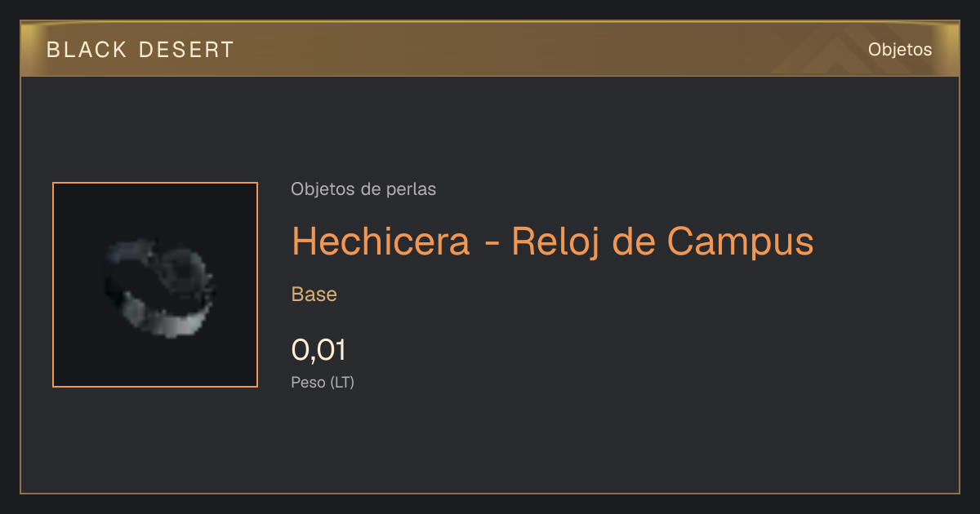Click the Objetos de perlas category label
Image resolution: width=980 pixels, height=514 pixels.
pos(363,189)
